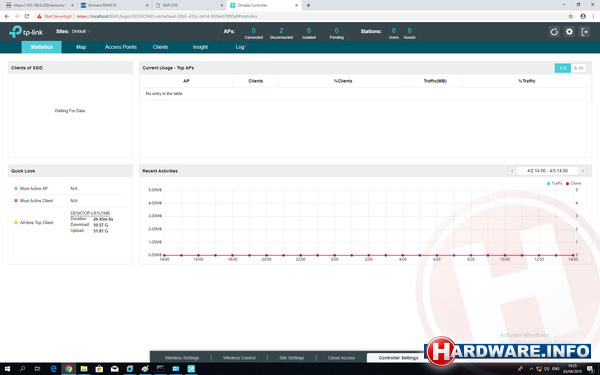
Task: Open the Map tab
Action: pos(81,47)
